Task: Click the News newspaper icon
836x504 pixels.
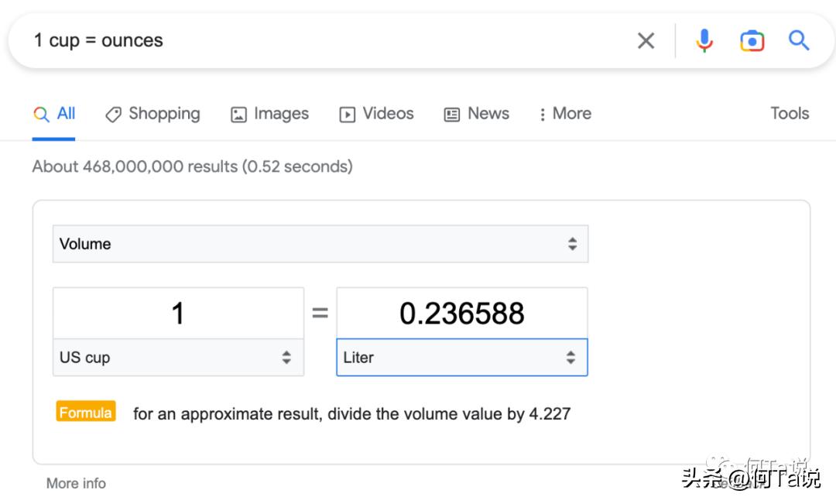Action: tap(451, 114)
